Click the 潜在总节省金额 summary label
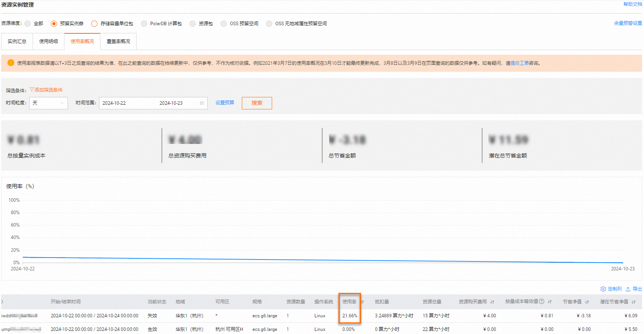This screenshot has height=334, width=644. [508, 156]
